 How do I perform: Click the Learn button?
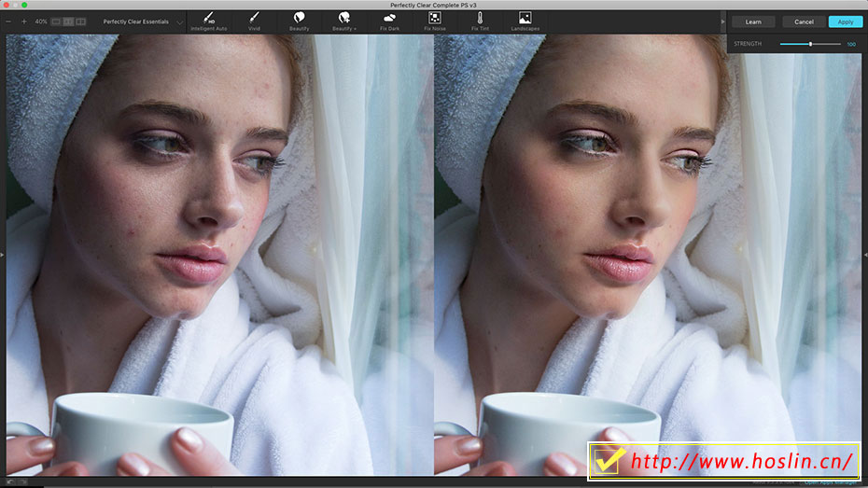click(753, 21)
